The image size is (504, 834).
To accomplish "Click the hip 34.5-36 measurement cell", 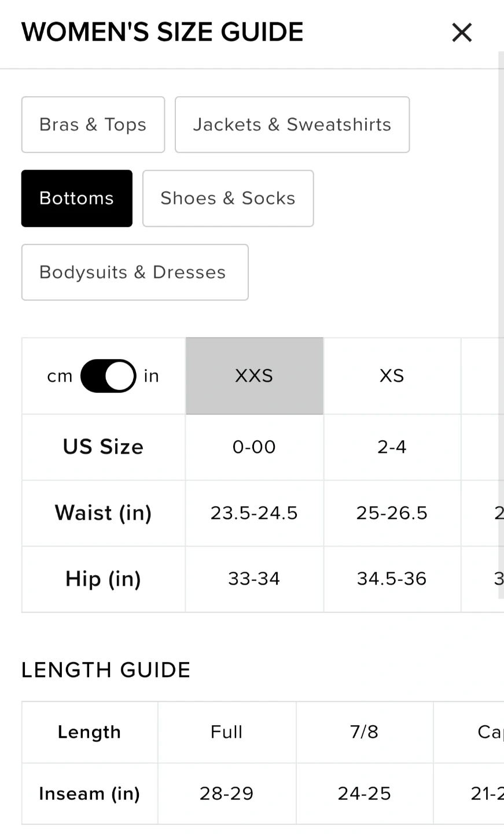I will [392, 579].
